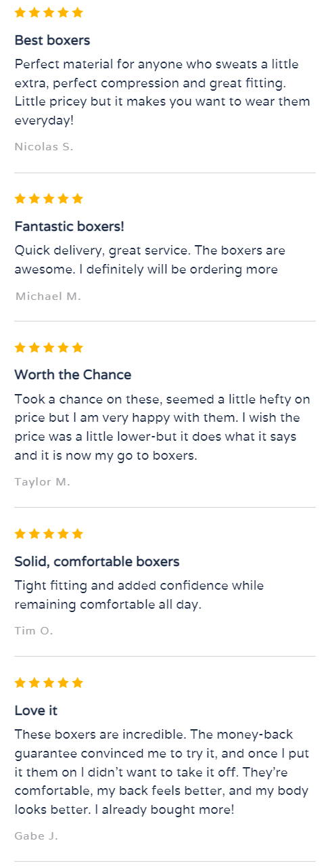Click the 'Tight fitting and added confidence' text
This screenshot has width=330, height=868.
(x=139, y=594)
